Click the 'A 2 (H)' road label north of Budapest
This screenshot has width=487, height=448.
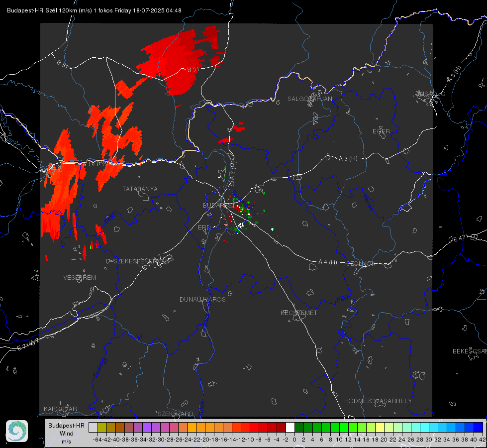(x=233, y=170)
